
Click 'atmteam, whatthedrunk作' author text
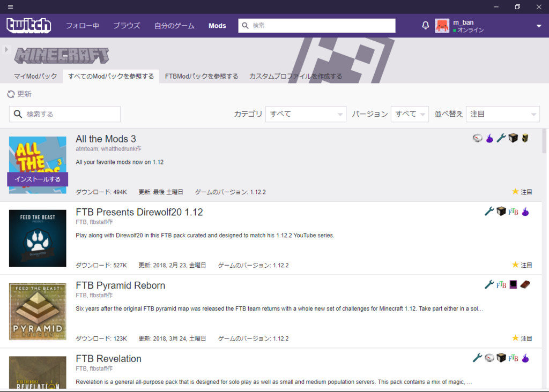[108, 149]
